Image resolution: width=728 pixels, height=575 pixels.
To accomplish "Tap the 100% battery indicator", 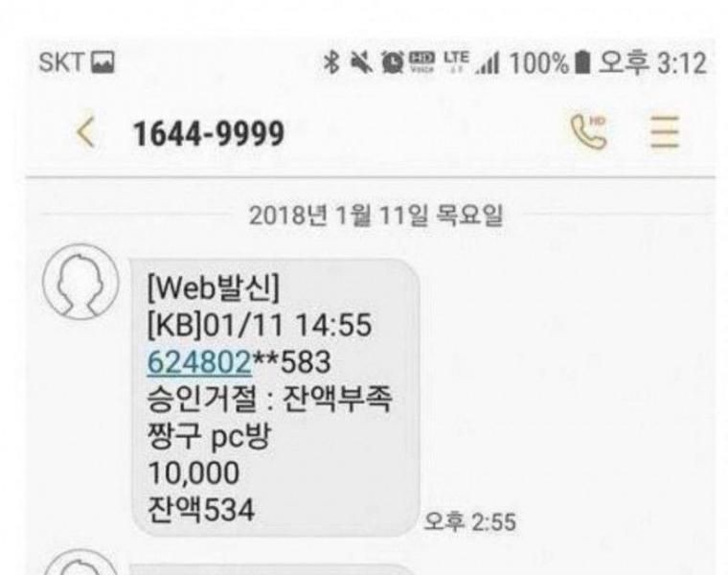I will 550,62.
